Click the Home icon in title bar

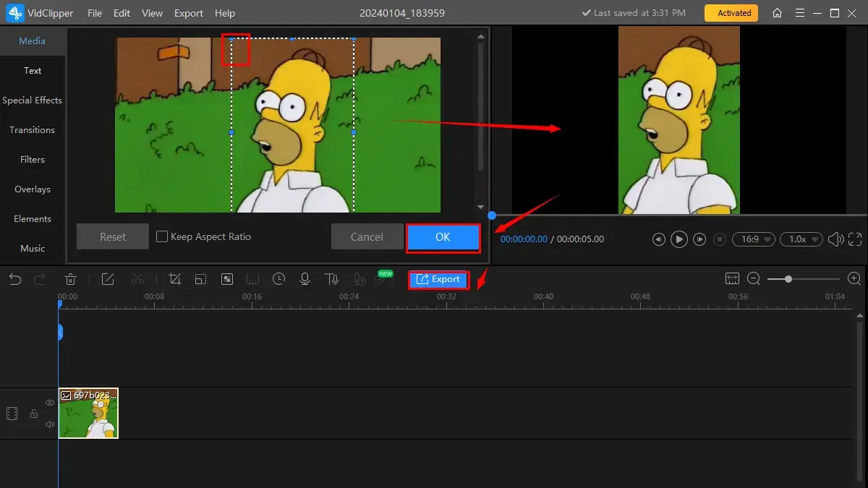pyautogui.click(x=777, y=13)
